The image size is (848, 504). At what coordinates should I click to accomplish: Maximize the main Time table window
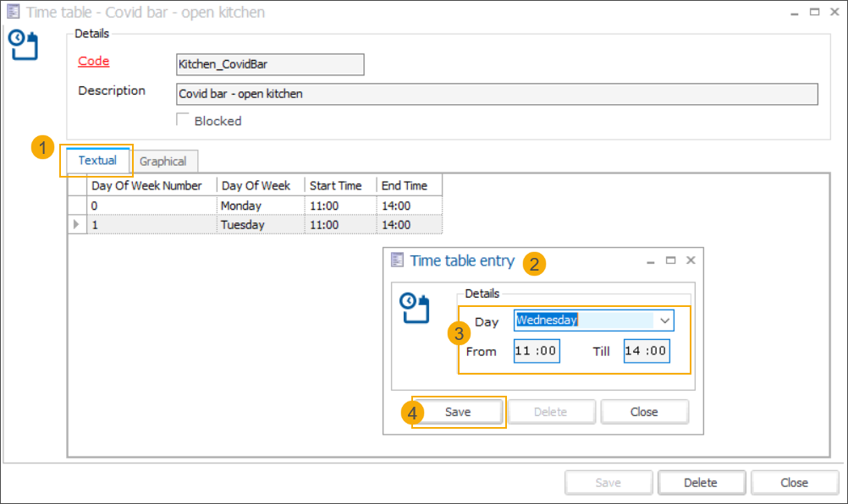814,13
